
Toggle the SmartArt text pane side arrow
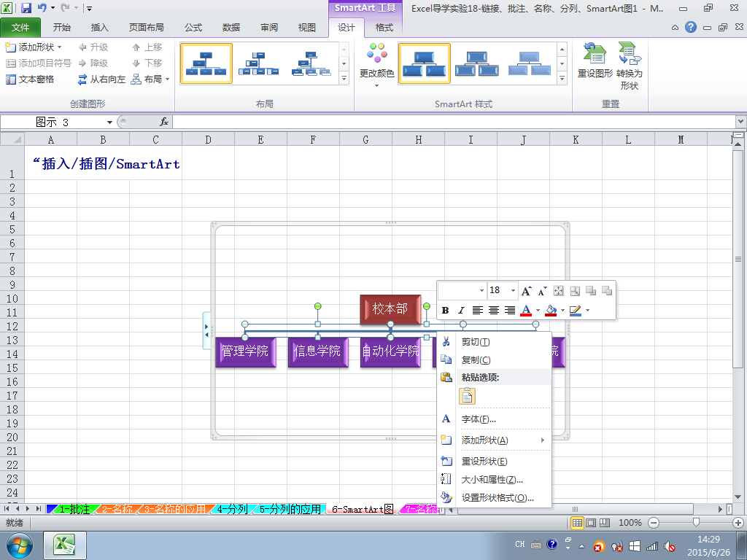pyautogui.click(x=206, y=330)
